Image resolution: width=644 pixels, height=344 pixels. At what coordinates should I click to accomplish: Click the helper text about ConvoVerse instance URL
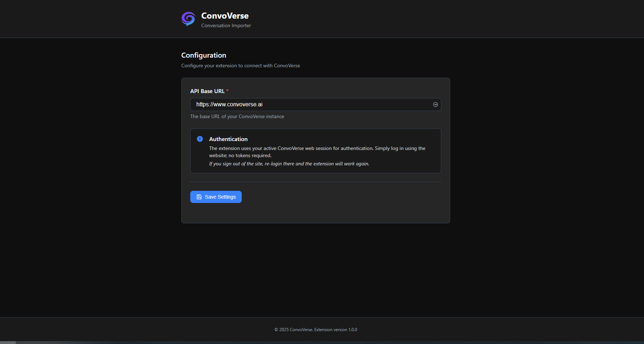point(237,116)
